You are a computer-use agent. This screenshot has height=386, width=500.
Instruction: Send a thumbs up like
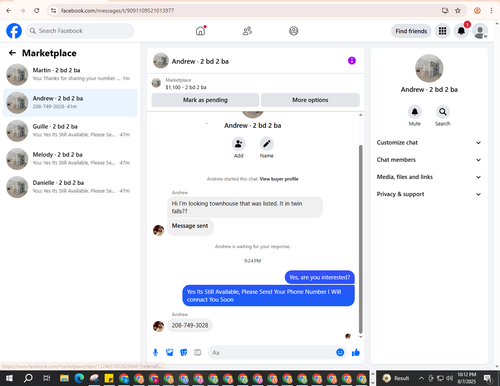pos(356,352)
